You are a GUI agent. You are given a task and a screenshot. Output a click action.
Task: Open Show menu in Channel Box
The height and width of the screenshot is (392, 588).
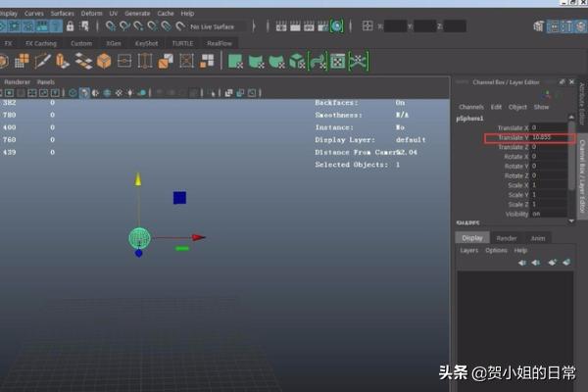click(x=541, y=107)
